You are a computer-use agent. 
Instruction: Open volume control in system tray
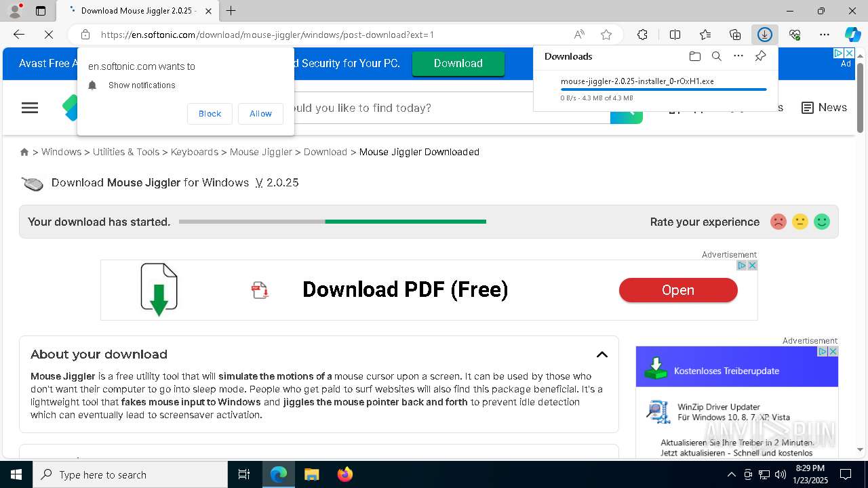(780, 474)
